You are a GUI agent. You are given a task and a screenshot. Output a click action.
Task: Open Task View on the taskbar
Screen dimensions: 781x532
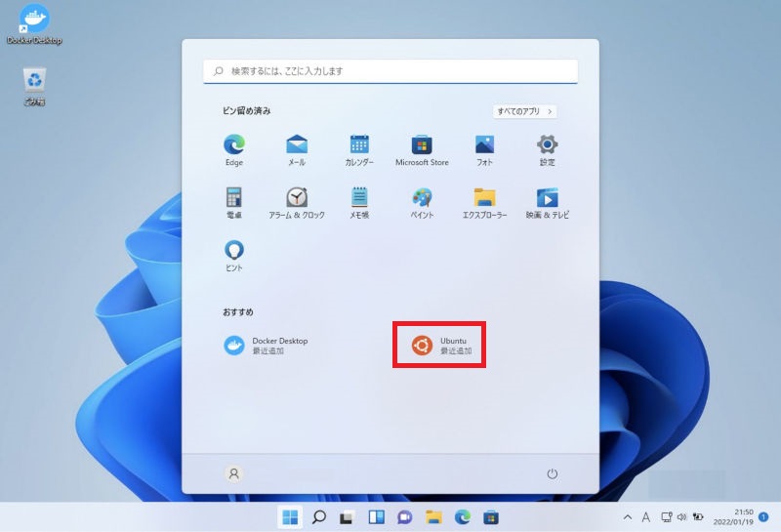tap(348, 517)
